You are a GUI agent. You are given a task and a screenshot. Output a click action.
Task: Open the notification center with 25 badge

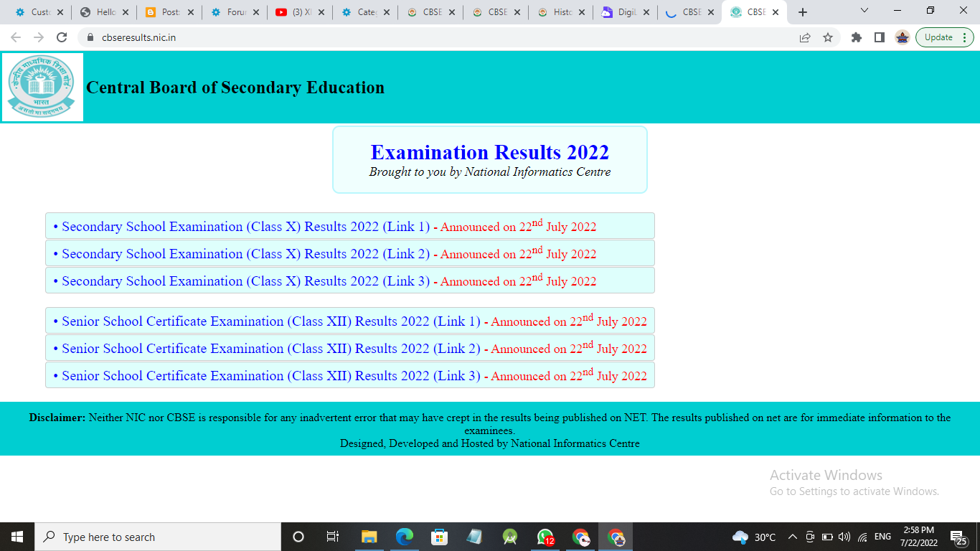point(958,537)
